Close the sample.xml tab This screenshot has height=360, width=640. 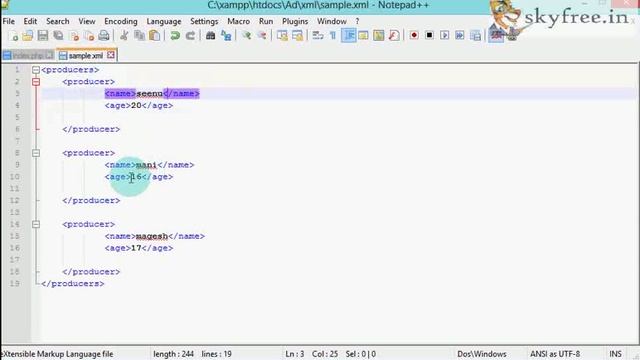[111, 55]
